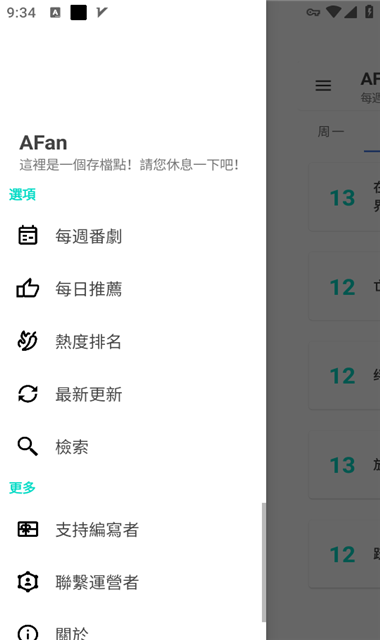Tap the first card showing 13
Image resolution: width=380 pixels, height=640 pixels.
344,198
